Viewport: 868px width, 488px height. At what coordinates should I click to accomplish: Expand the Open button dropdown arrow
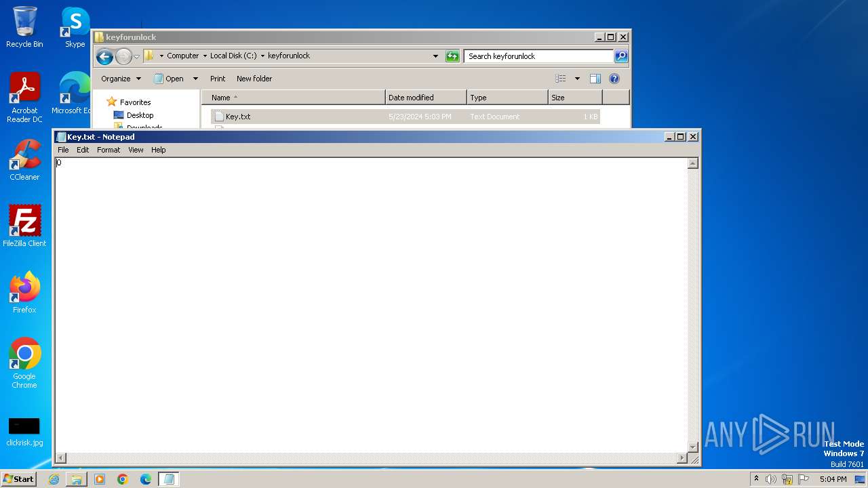(195, 79)
